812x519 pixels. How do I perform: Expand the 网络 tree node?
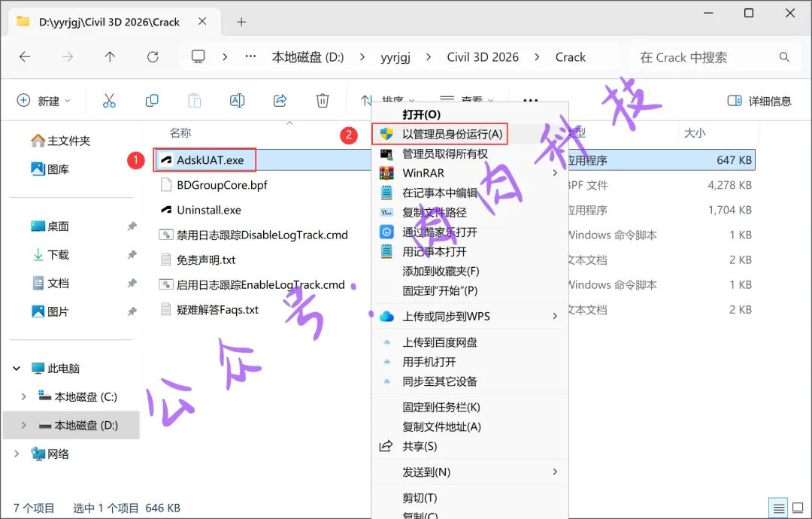pos(17,454)
